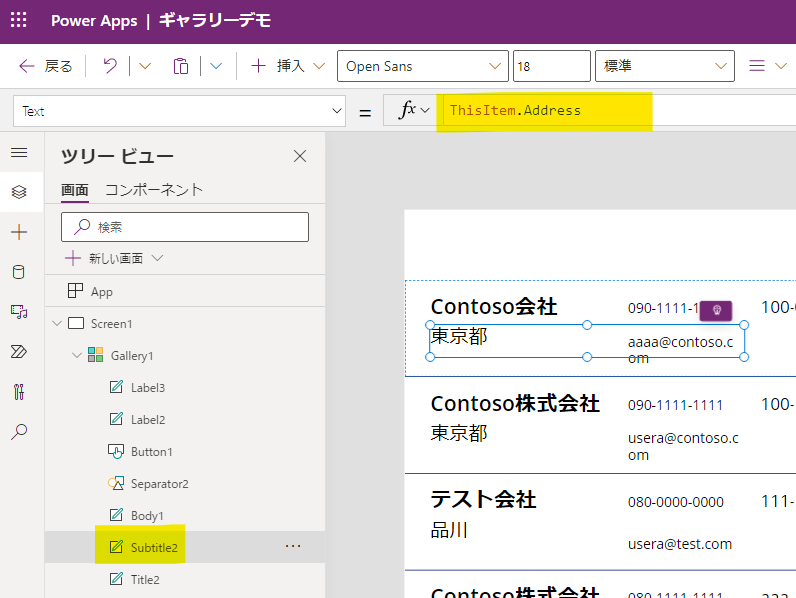Select Label3 in the tree view

148,388
